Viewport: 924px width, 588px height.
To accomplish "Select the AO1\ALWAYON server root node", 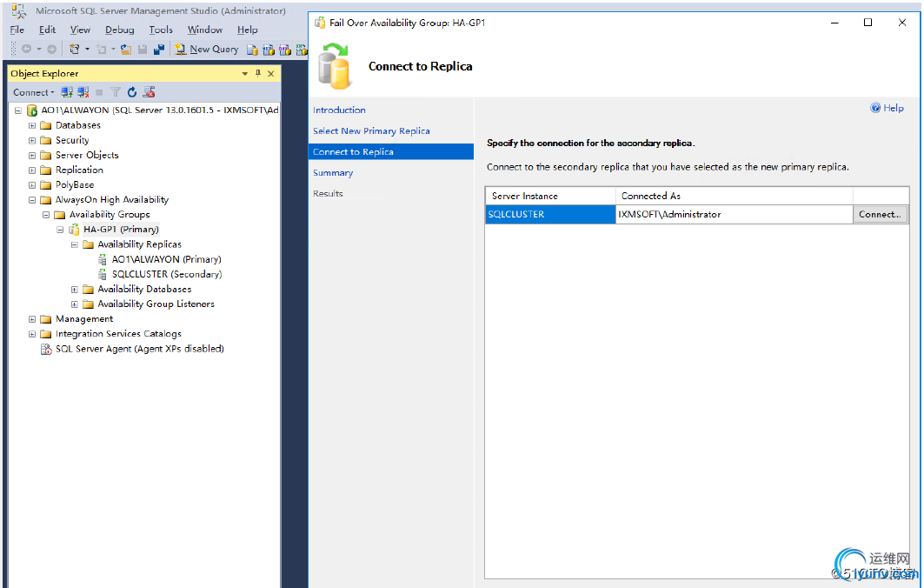I will coord(159,110).
